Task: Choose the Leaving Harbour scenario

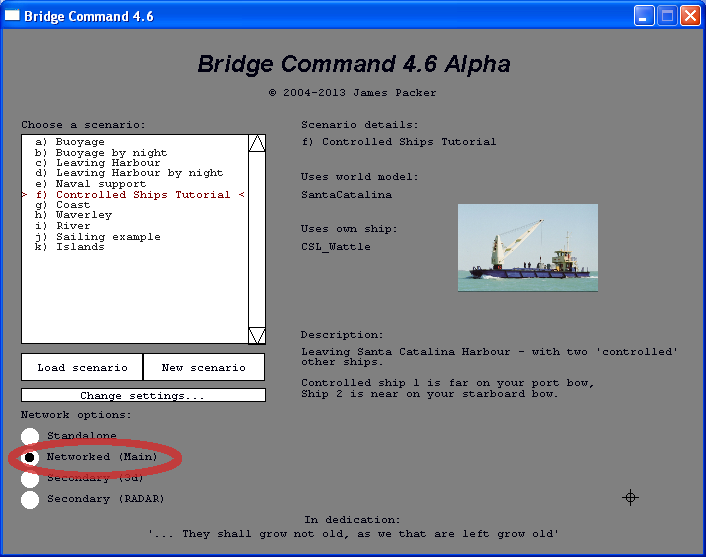Action: click(x=97, y=163)
